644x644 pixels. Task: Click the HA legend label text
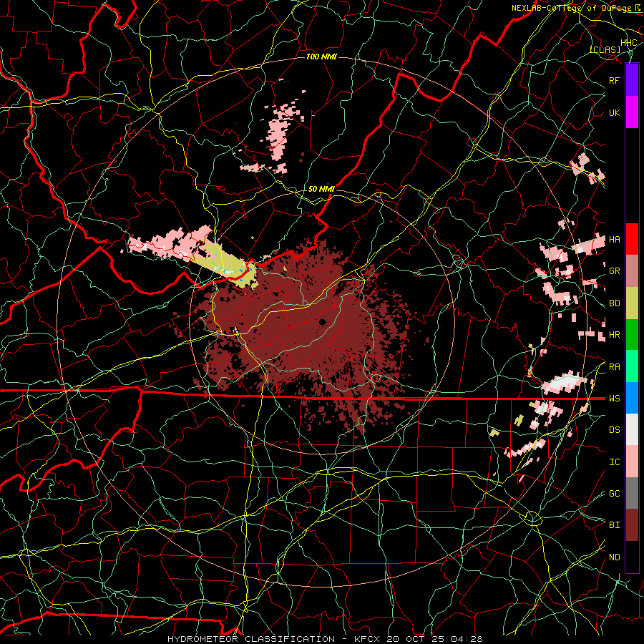click(x=614, y=239)
